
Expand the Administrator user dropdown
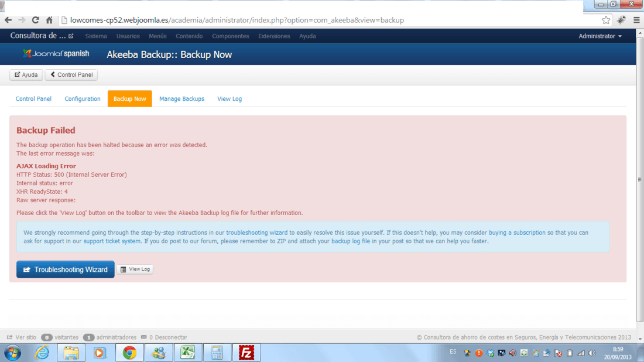coord(600,36)
